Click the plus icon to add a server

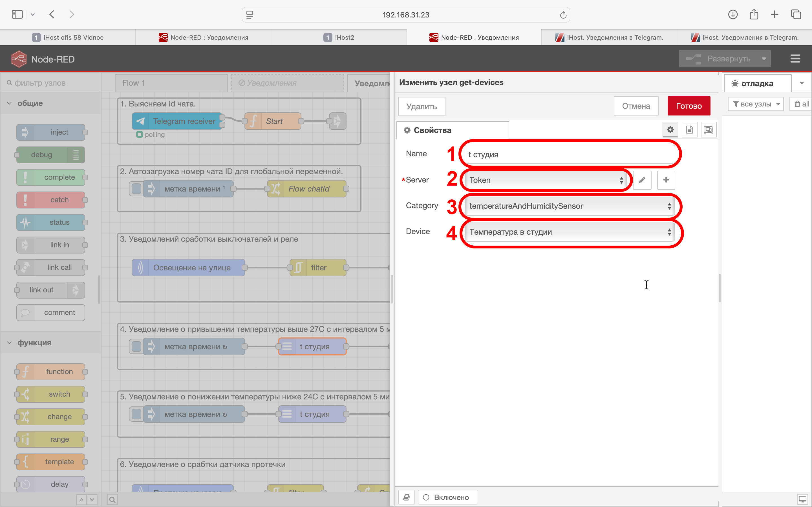point(666,180)
